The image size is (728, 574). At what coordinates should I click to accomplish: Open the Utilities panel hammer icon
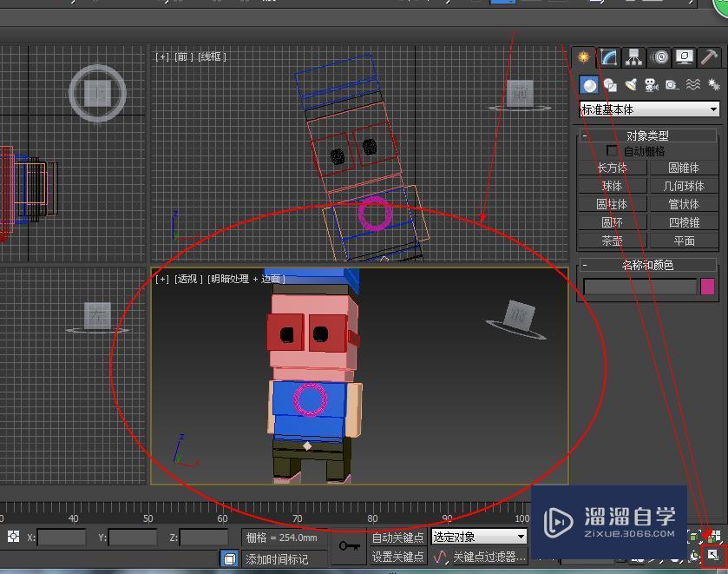click(710, 56)
